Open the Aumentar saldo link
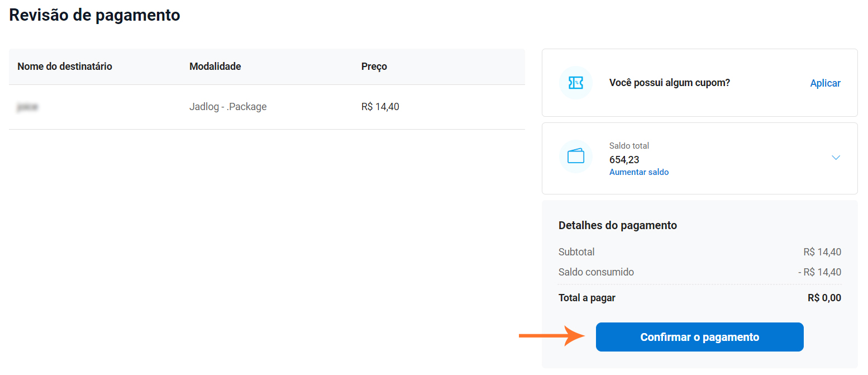Viewport: 868px width, 375px height. coord(638,172)
